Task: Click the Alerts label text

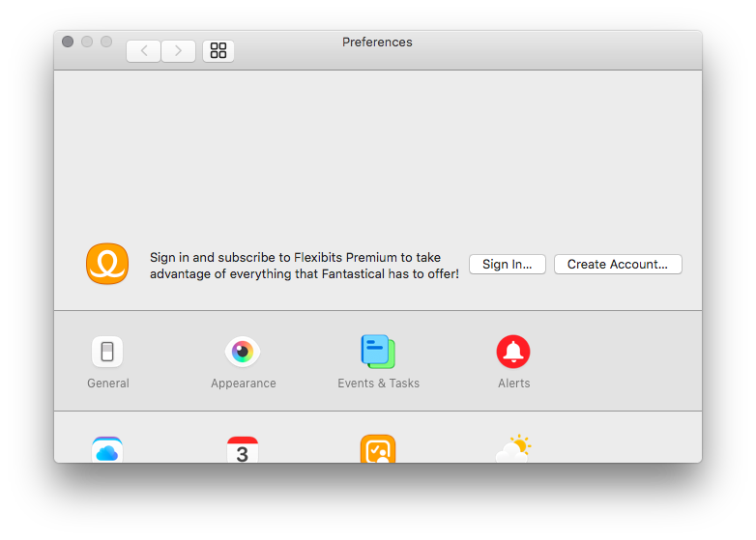Action: 514,384
